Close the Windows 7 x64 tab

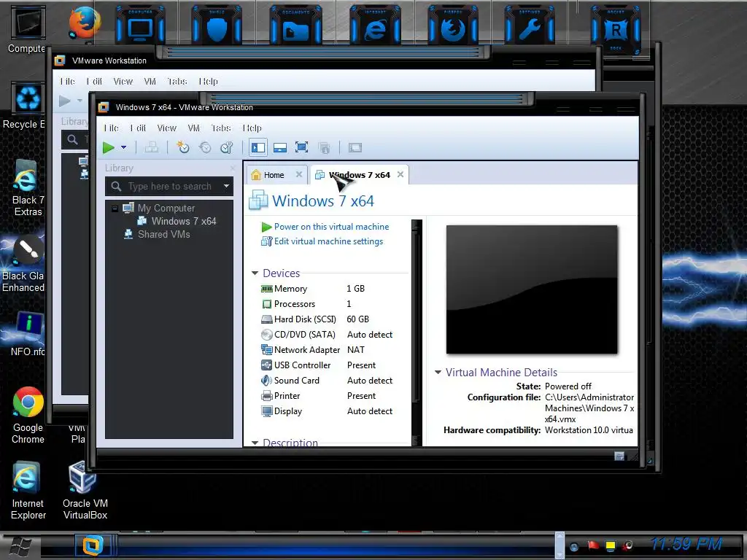(400, 174)
